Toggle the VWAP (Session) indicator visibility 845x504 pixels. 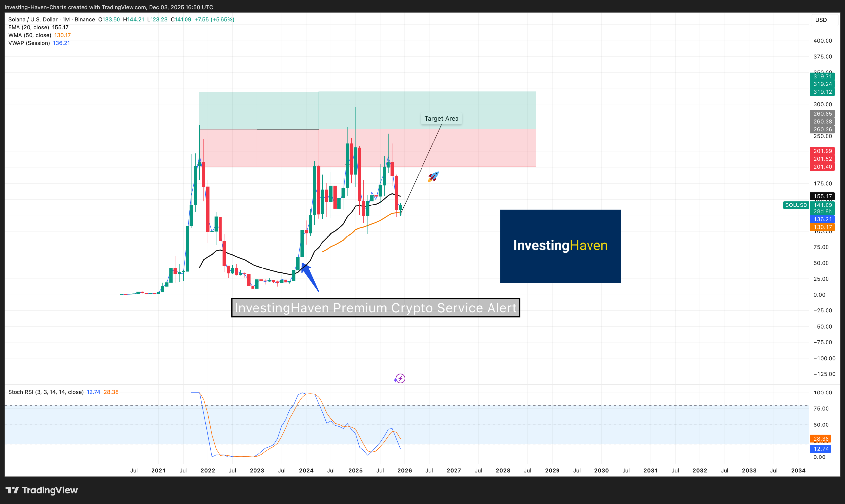click(x=30, y=43)
